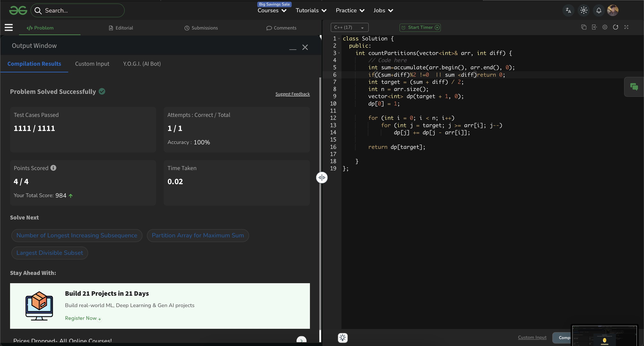
Task: Click the Suggest Feedback link
Action: coord(292,94)
